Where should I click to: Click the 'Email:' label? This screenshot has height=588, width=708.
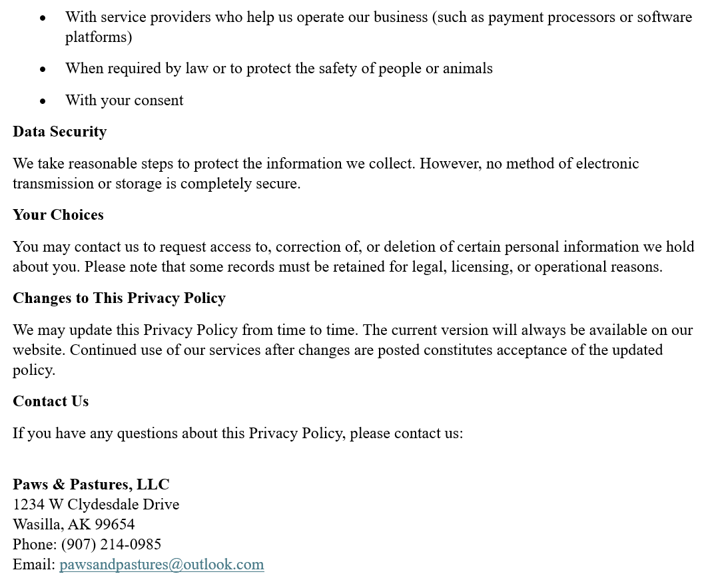(34, 565)
